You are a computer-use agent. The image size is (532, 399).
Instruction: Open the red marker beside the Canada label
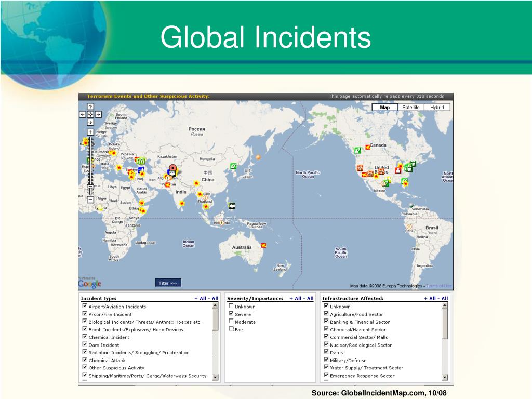(x=368, y=147)
